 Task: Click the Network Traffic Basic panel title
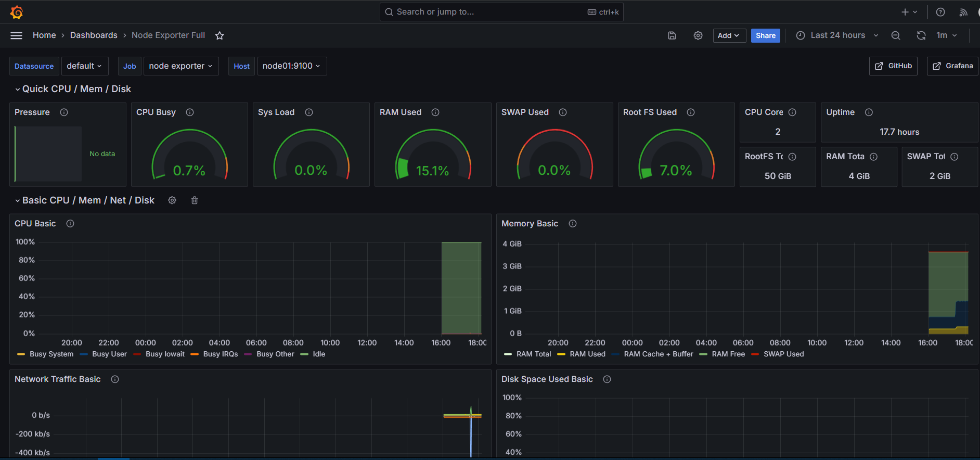[57, 379]
